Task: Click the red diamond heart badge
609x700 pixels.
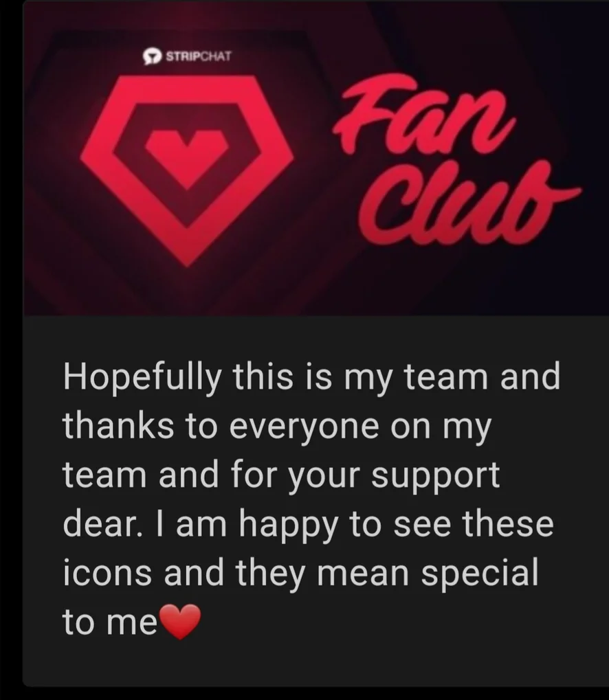Action: coord(187,170)
